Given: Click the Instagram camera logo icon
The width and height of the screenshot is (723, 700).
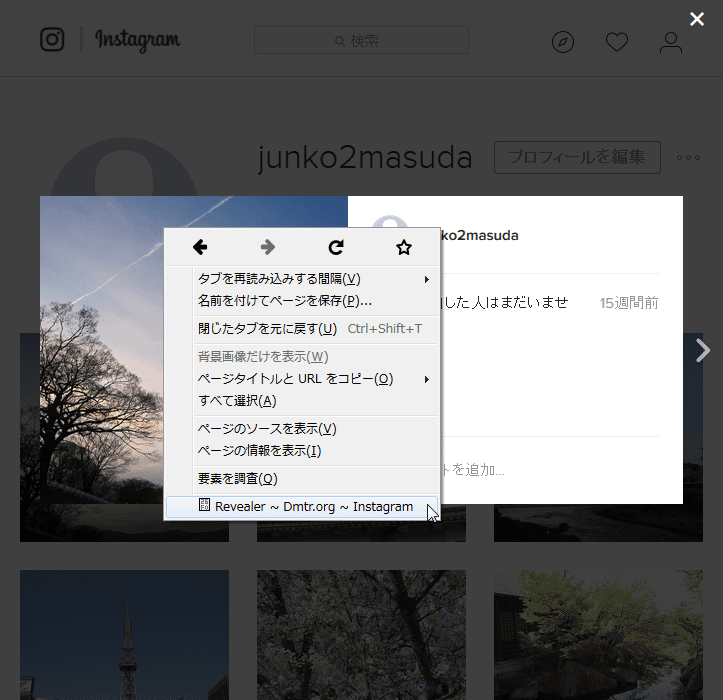Looking at the screenshot, I should [x=52, y=39].
